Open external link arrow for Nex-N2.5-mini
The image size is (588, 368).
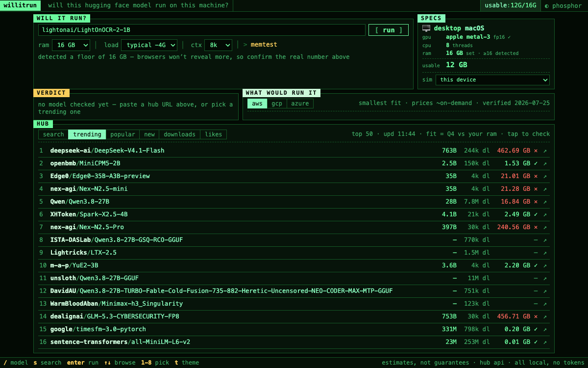[x=545, y=189]
